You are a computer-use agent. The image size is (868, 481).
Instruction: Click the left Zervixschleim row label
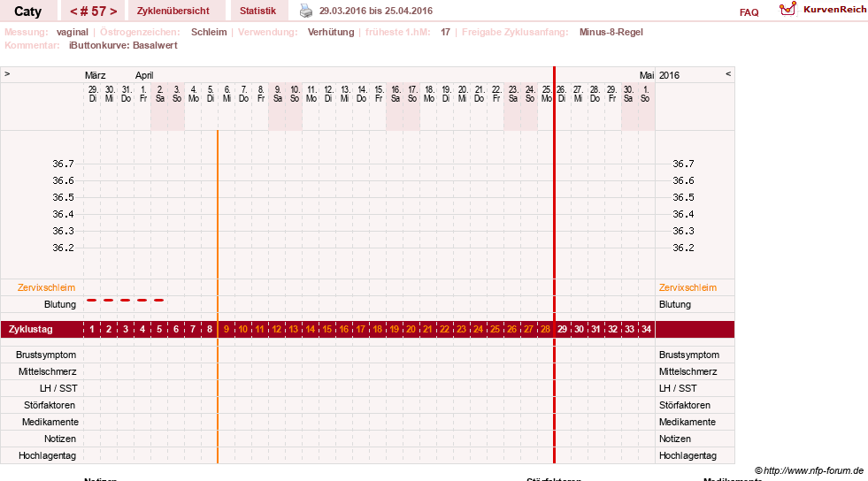47,287
